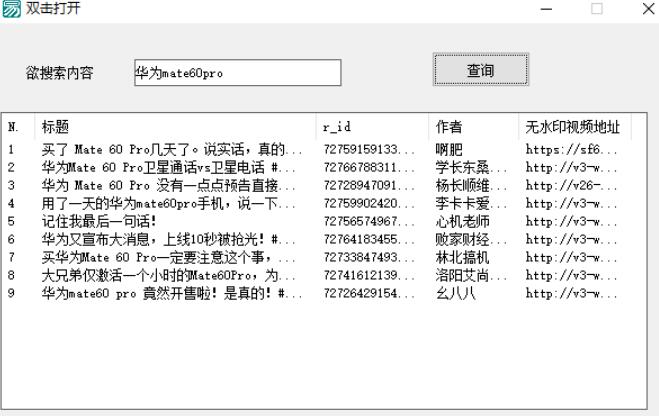Click r_id cell 72726429154
The height and width of the screenshot is (416, 659).
[369, 293]
